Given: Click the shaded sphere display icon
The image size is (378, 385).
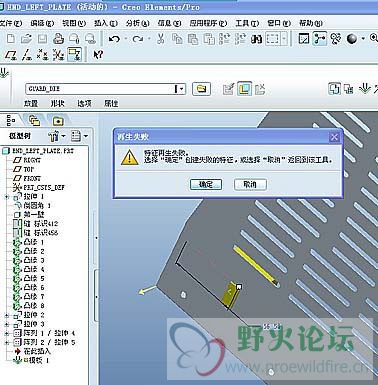Looking at the screenshot, I should (352, 39).
